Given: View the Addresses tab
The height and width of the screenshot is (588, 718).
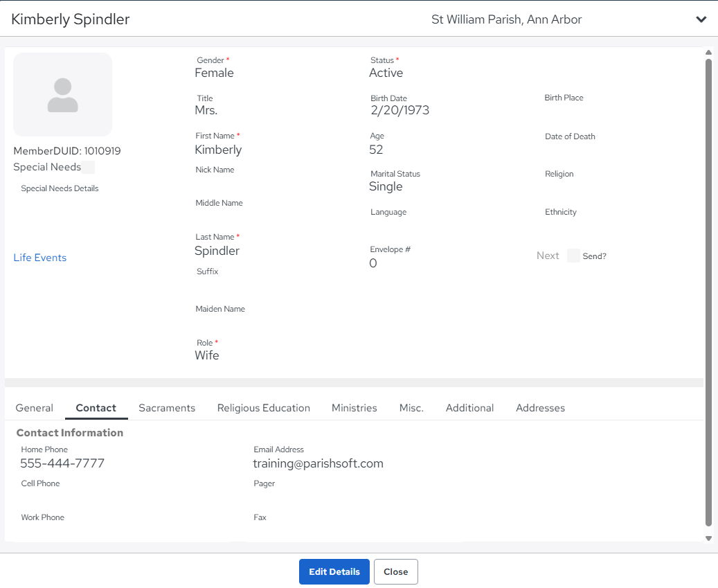Looking at the screenshot, I should (x=540, y=407).
